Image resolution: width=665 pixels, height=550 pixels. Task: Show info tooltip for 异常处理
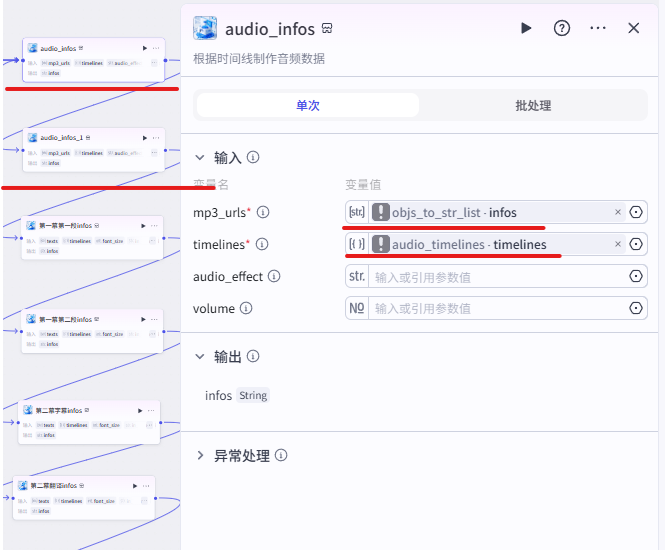[x=281, y=455]
